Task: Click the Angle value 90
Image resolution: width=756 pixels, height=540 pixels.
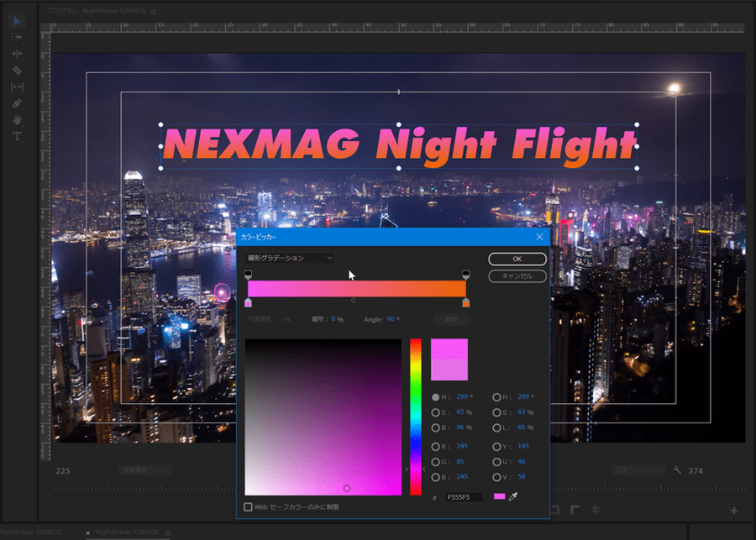Action: tap(391, 319)
